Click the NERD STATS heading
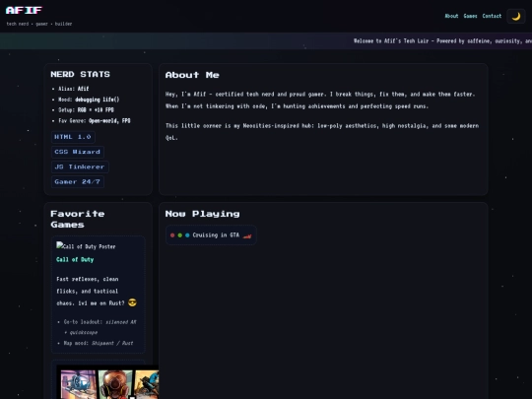The width and height of the screenshot is (532, 399). pos(81,74)
